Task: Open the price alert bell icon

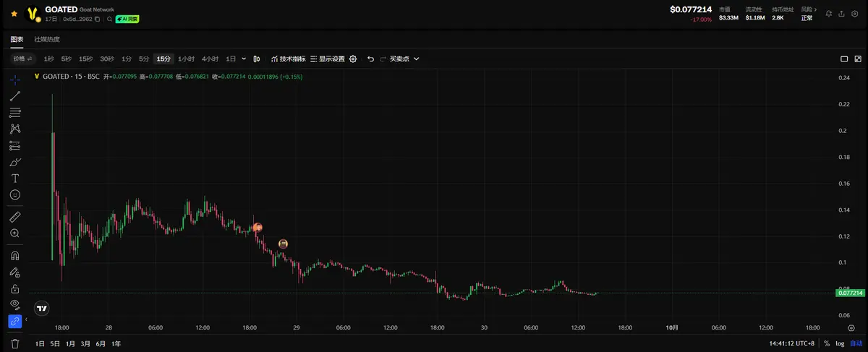Action: tap(829, 13)
